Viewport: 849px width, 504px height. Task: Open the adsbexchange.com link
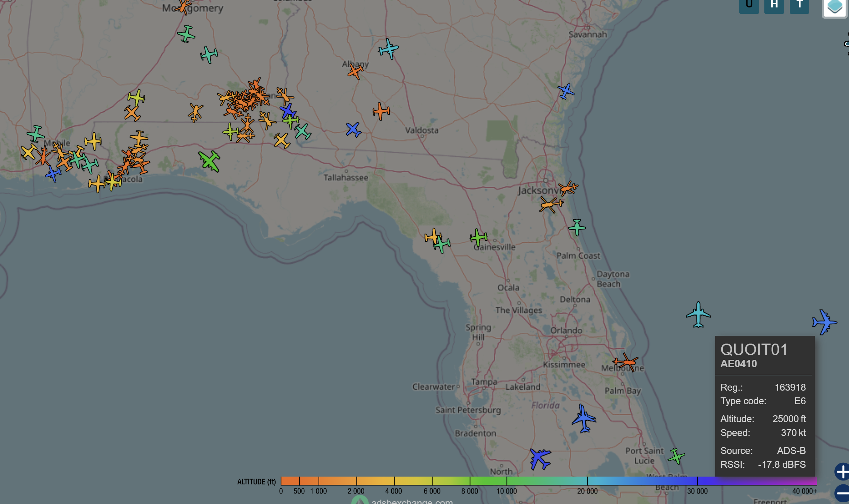point(412,501)
